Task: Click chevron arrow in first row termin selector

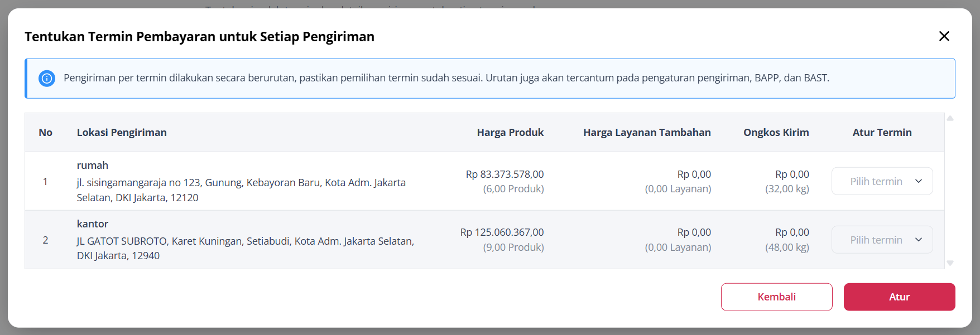Action: (919, 181)
